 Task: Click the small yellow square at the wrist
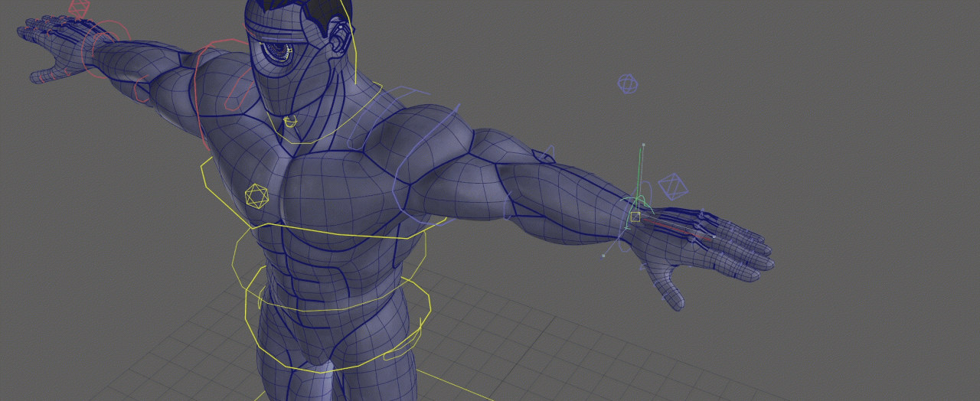tap(635, 217)
